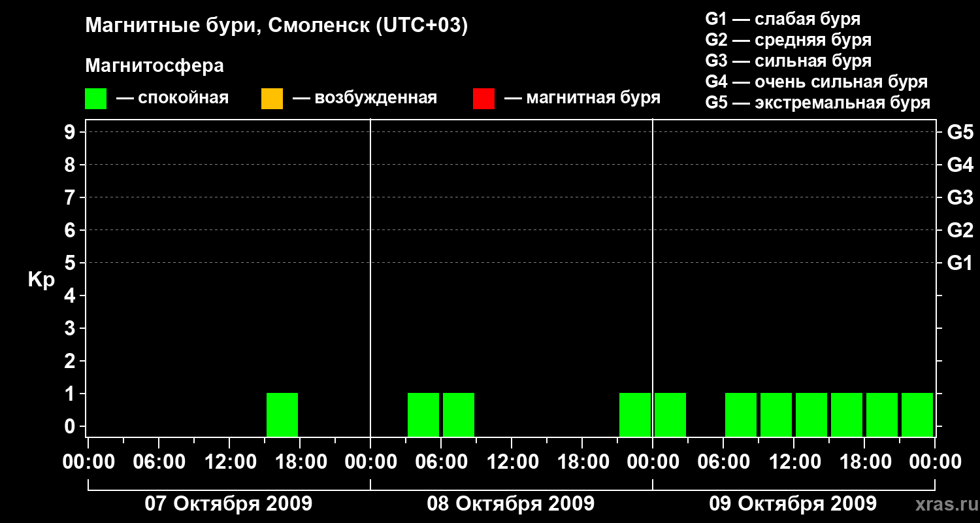Click the '09 Октября 2009' date label
The image size is (980, 523).
point(793,504)
